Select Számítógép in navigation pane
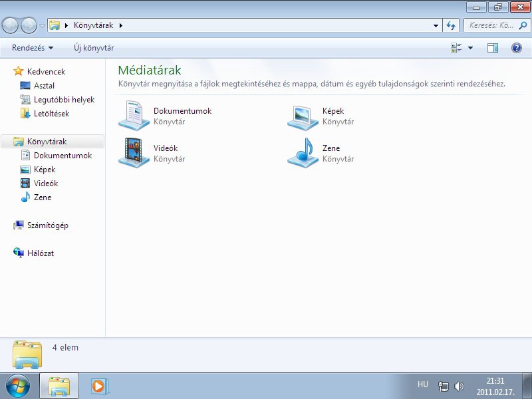This screenshot has height=399, width=532. 47,225
